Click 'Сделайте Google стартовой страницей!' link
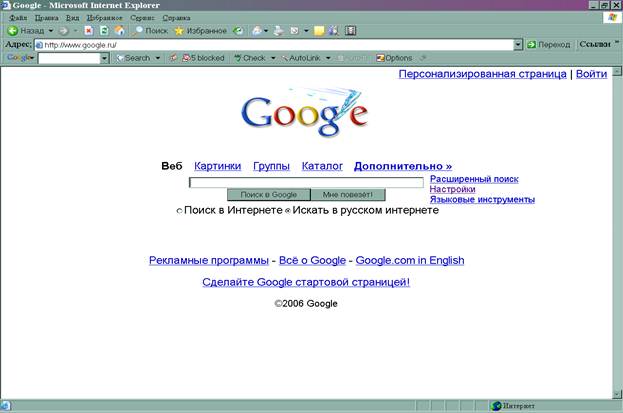The width and height of the screenshot is (623, 413). tap(306, 282)
